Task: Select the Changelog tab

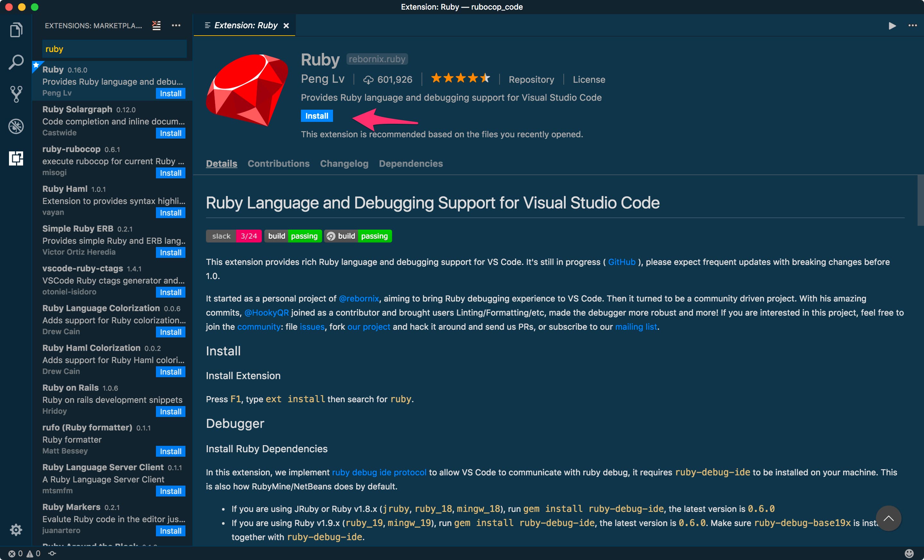Action: (343, 164)
